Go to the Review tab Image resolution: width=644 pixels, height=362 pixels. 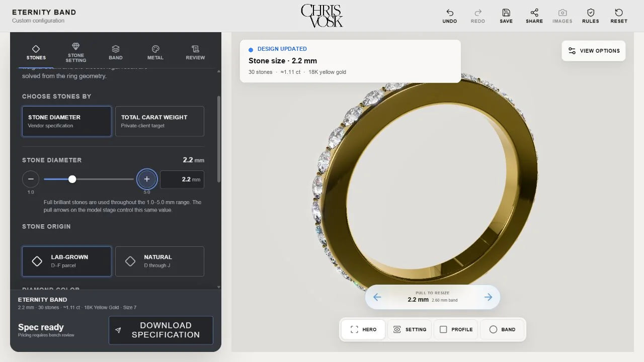195,52
